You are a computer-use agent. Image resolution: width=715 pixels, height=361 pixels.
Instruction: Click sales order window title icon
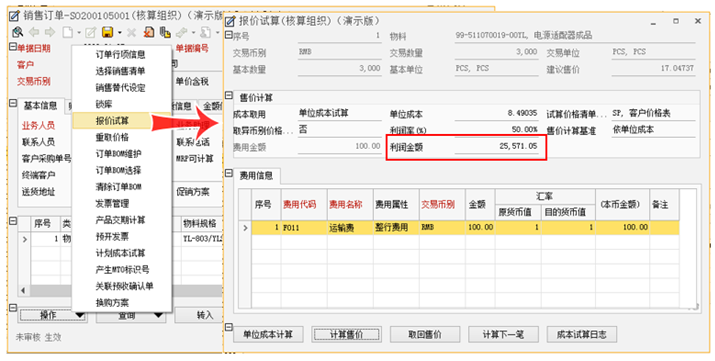(14, 16)
